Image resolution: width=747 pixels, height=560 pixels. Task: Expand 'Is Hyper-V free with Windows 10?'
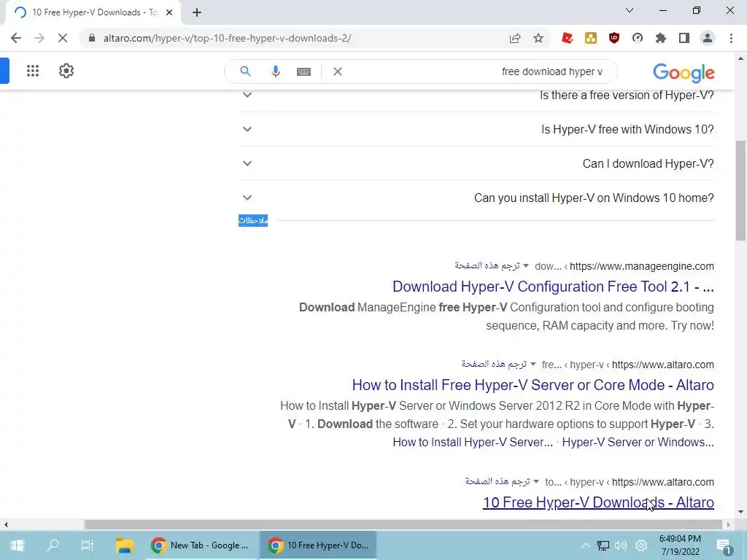[x=476, y=129]
